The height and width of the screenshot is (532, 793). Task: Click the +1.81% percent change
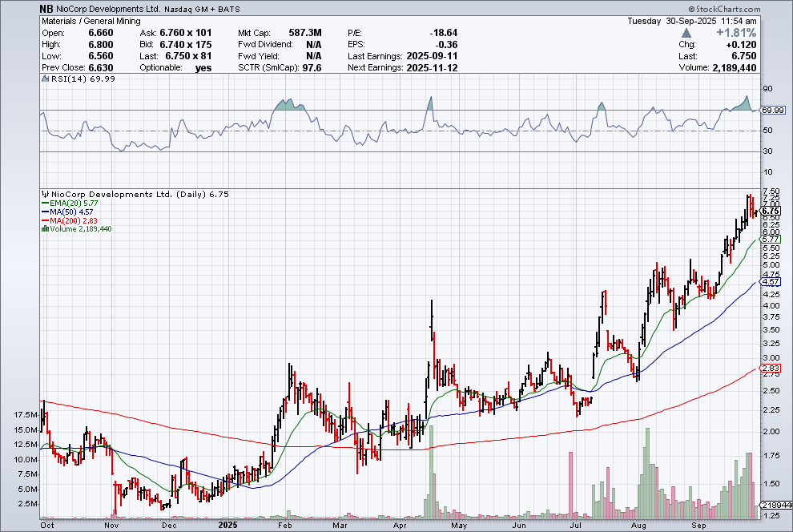click(x=736, y=33)
